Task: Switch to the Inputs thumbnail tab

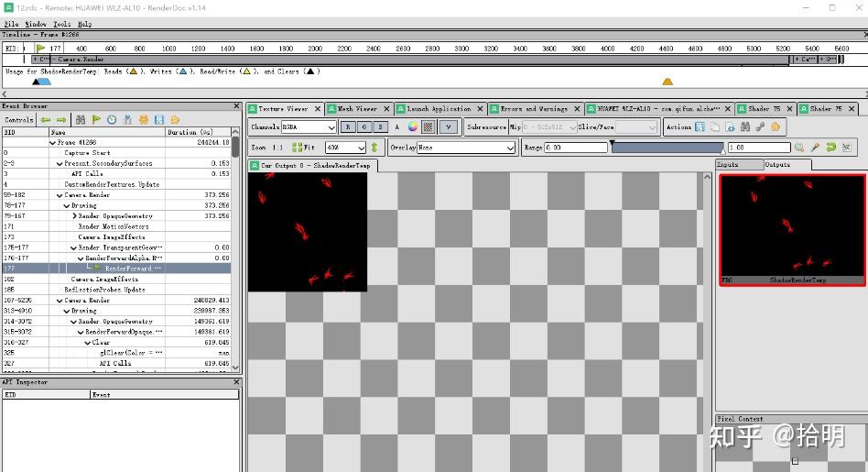Action: tap(729, 164)
